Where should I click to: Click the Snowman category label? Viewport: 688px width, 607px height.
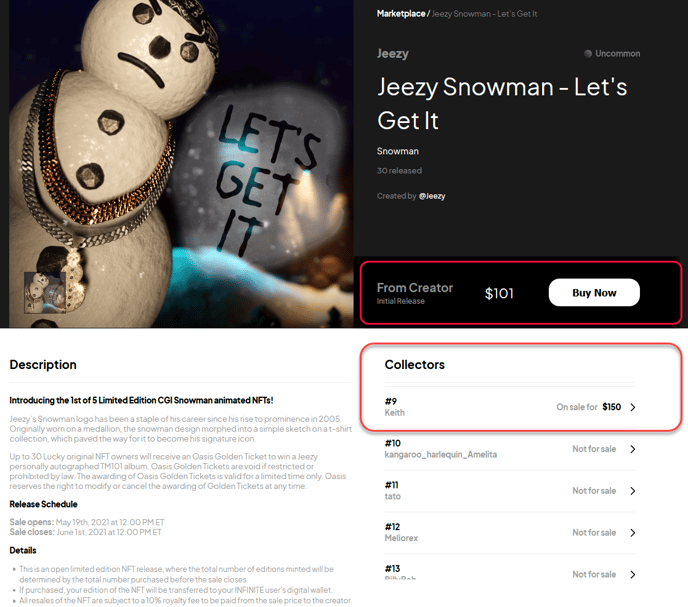coord(398,151)
